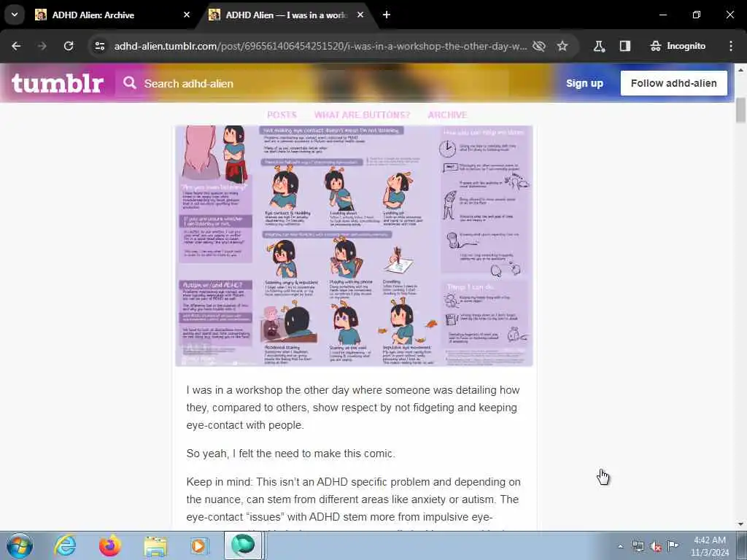
Task: Click the page vertical scrollbar thumb
Action: pyautogui.click(x=740, y=109)
